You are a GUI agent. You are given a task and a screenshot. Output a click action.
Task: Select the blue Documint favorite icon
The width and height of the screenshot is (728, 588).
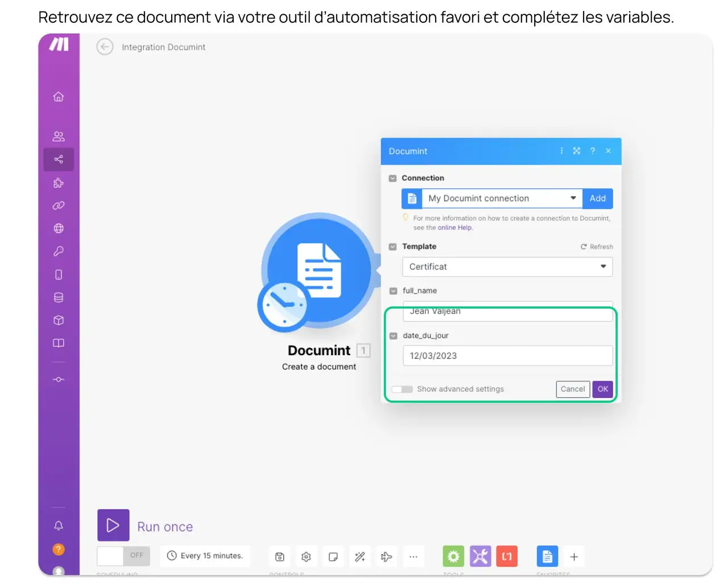[x=547, y=556]
